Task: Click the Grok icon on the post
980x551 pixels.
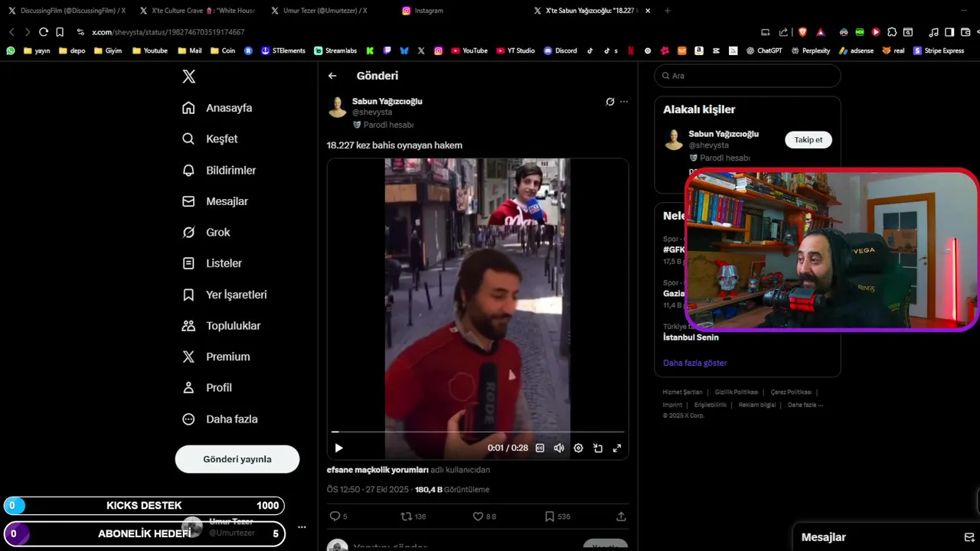Action: (x=610, y=101)
